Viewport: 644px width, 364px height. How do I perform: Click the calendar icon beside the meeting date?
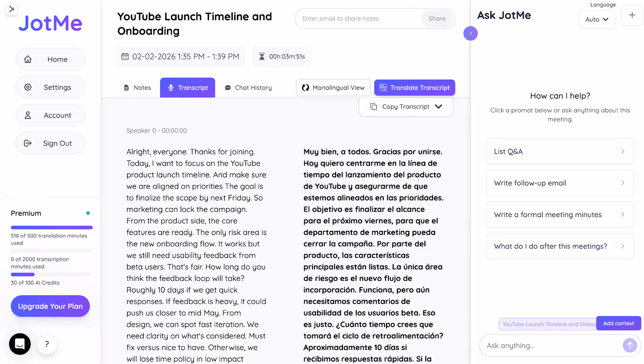125,57
